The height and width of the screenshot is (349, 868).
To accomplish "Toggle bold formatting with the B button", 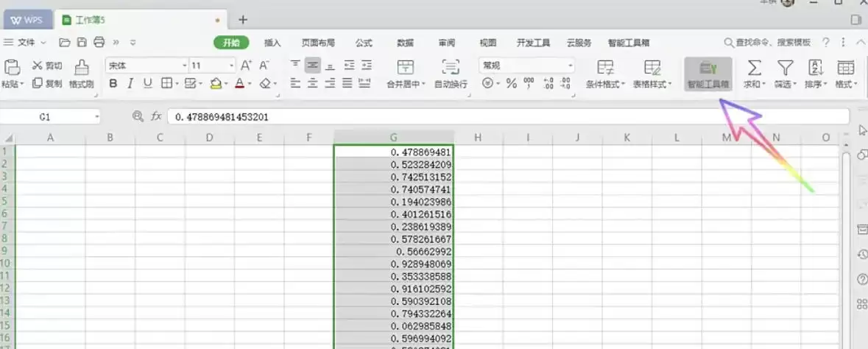I will (113, 84).
